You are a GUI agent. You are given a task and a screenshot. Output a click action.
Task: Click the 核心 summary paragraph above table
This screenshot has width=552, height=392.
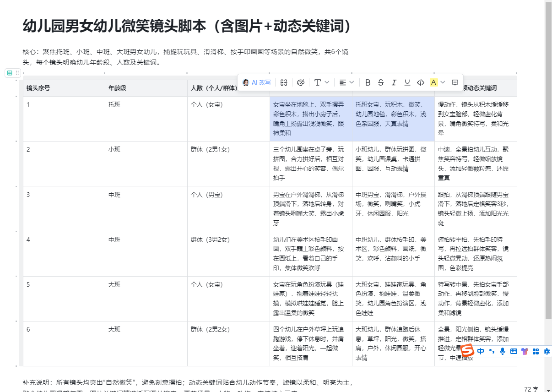[186, 57]
